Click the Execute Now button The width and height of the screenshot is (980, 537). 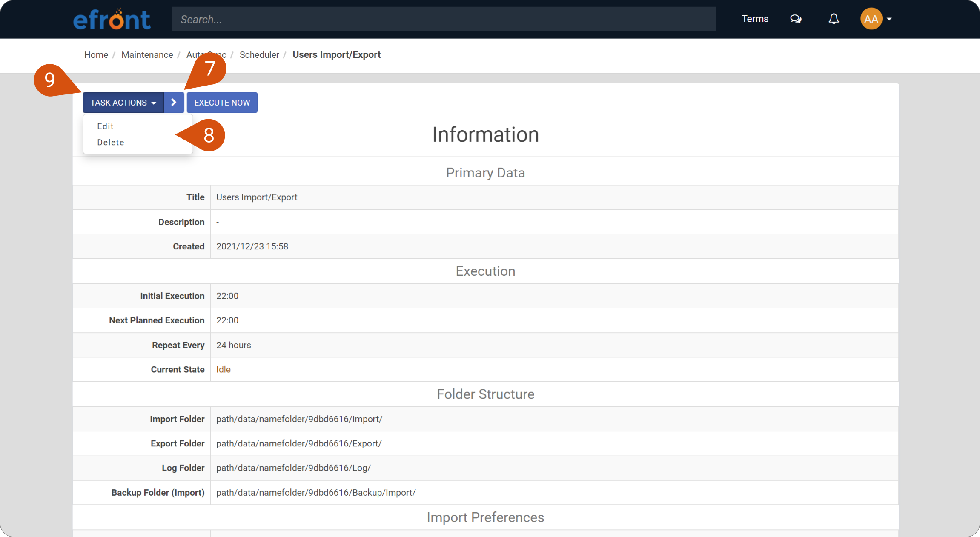coord(222,103)
